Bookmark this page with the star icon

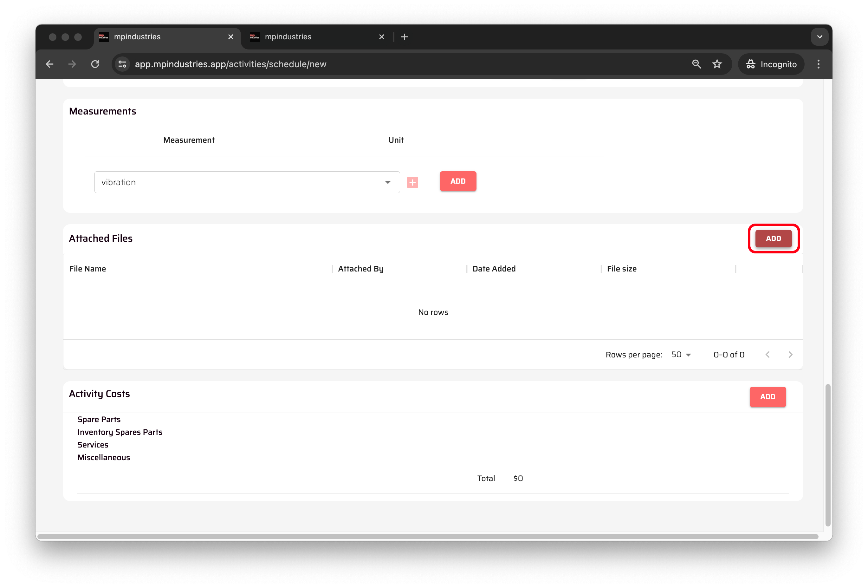coord(717,64)
